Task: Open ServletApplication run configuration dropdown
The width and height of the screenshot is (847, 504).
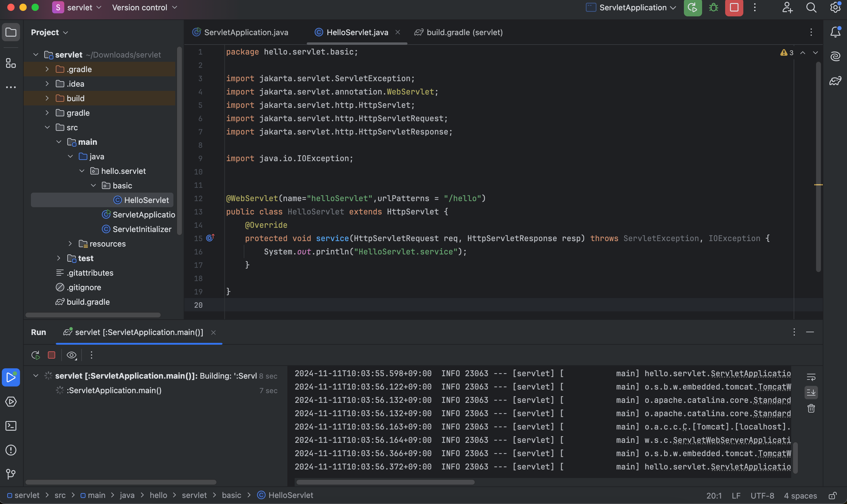Action: point(631,8)
